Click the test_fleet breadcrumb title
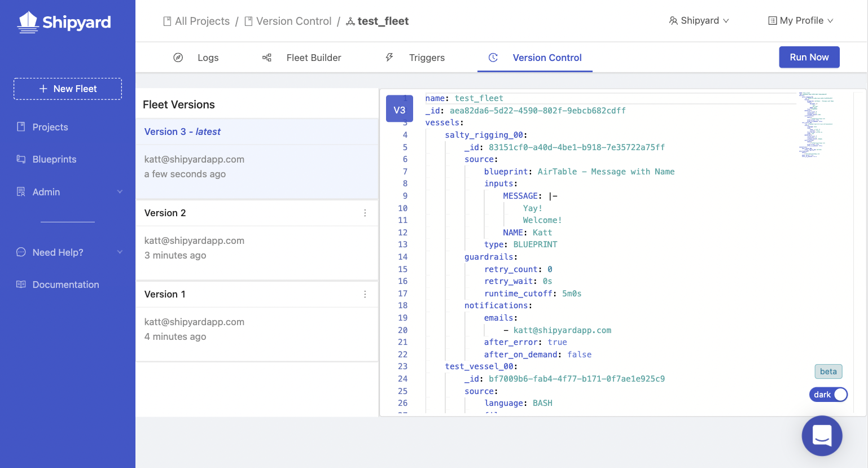 (x=383, y=21)
